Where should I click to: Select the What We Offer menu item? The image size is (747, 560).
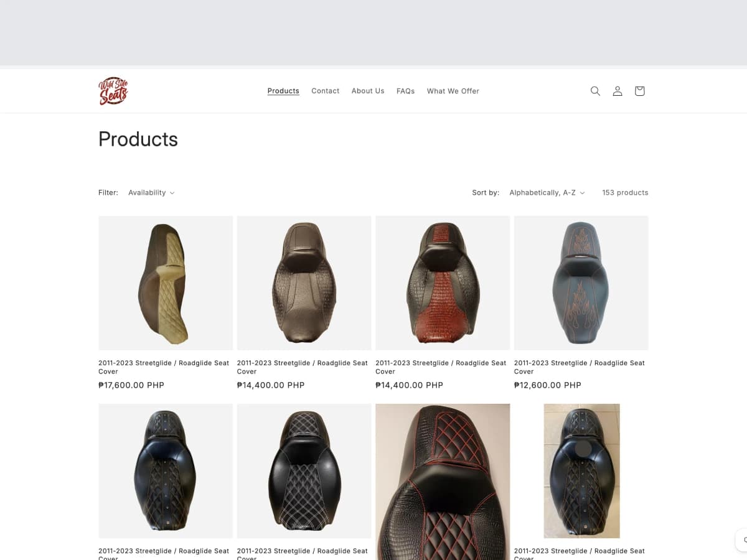click(x=453, y=91)
